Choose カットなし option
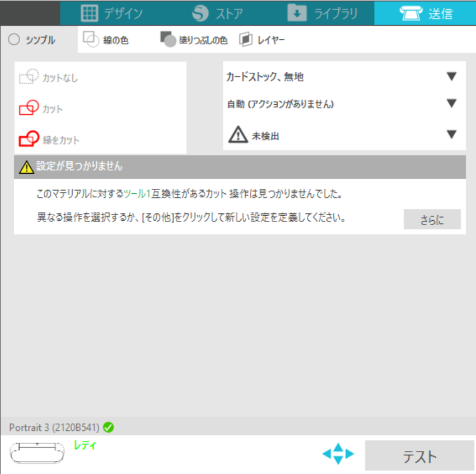Viewport: 476px width, 474px height. click(49, 77)
